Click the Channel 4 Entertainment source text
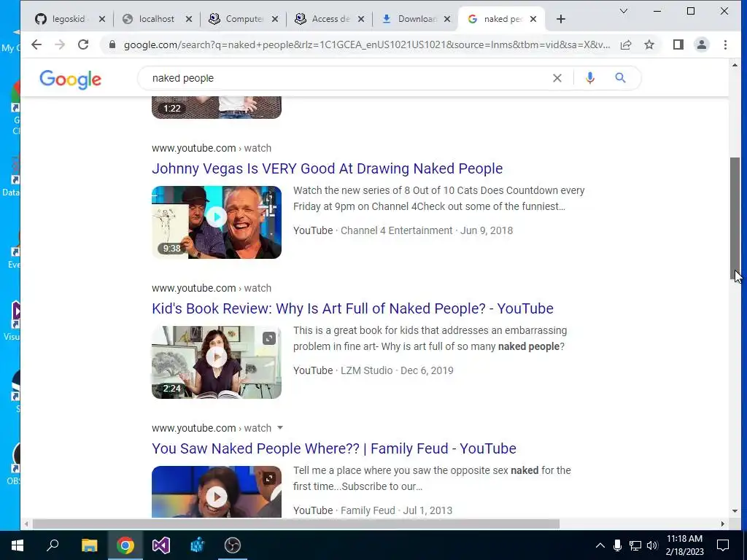This screenshot has width=747, height=560. click(396, 230)
